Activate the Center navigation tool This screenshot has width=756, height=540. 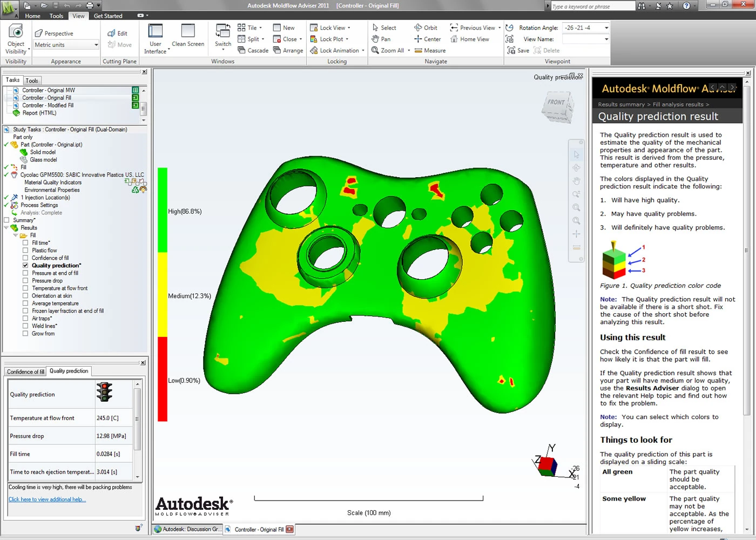click(x=427, y=39)
